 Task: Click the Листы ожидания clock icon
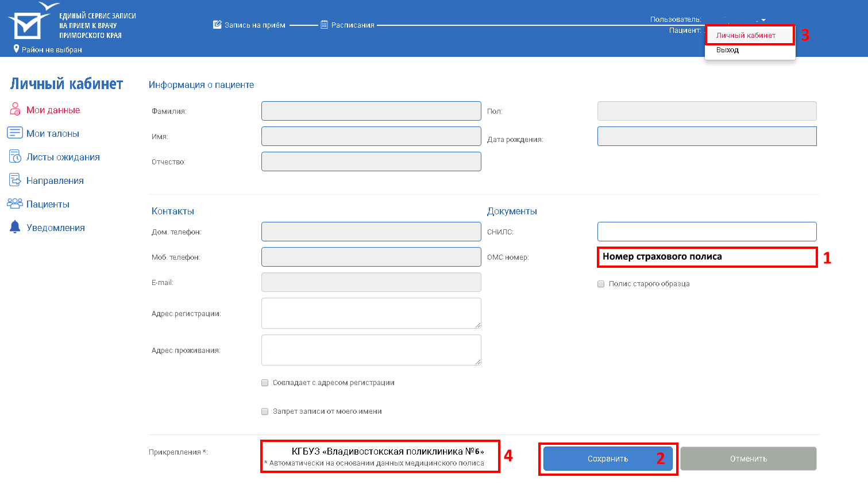(15, 156)
